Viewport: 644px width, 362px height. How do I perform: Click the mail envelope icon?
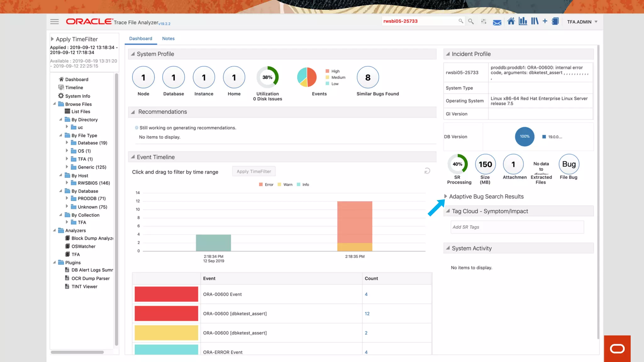coord(497,22)
